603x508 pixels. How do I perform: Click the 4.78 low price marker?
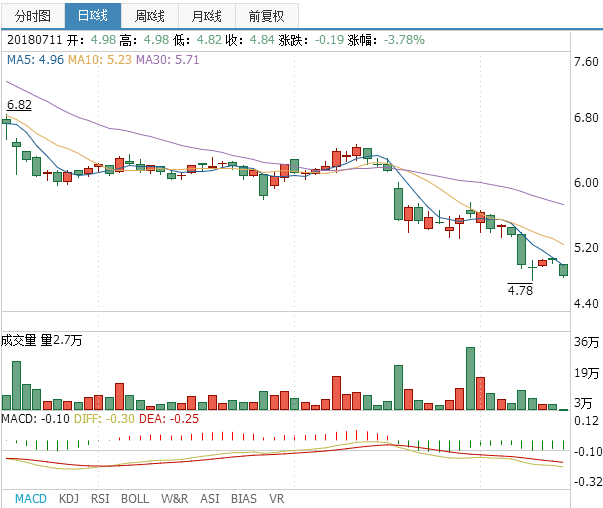(x=520, y=290)
